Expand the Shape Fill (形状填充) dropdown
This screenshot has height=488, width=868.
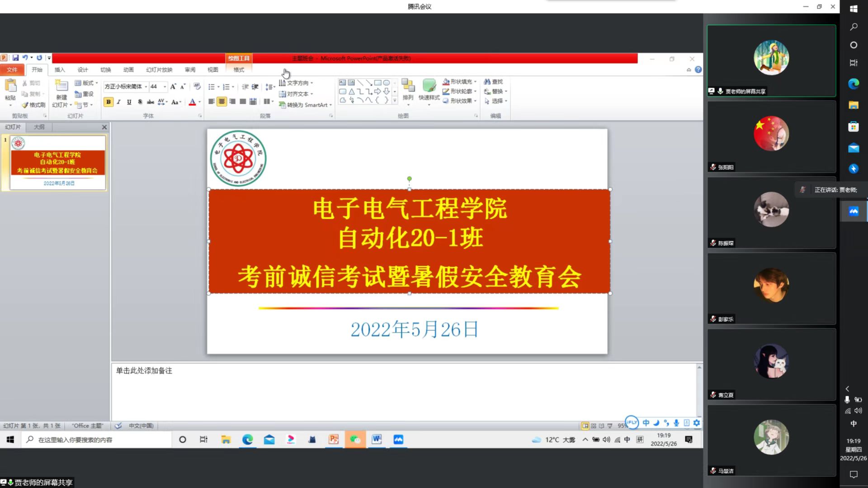(475, 82)
